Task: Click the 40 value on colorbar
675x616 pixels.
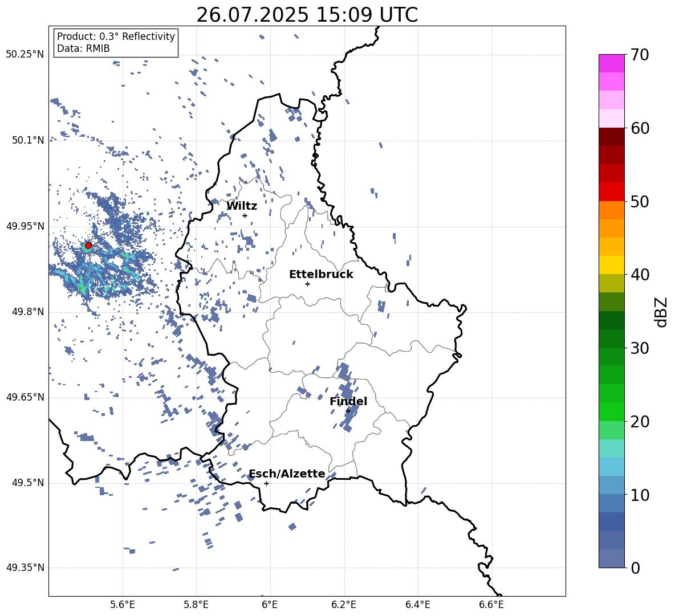Action: point(640,275)
